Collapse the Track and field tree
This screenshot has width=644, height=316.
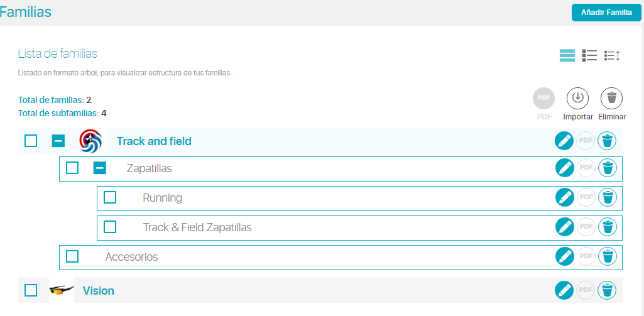(58, 141)
